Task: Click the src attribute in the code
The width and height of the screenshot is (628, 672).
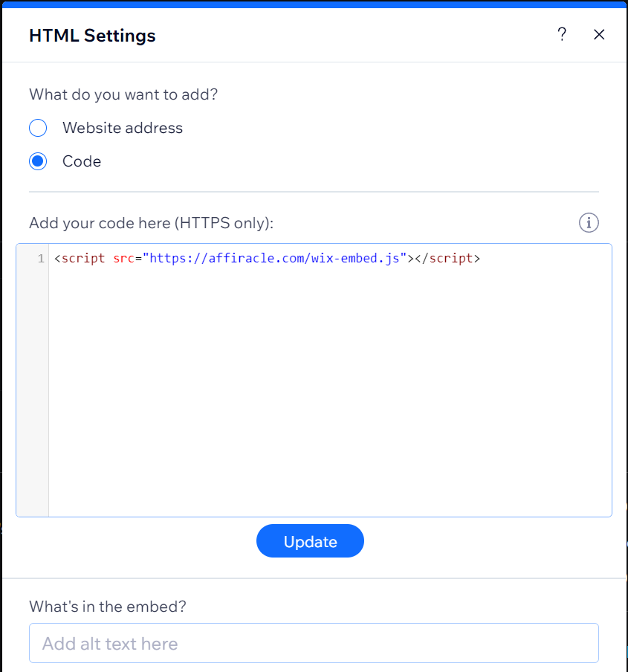Action: point(123,259)
